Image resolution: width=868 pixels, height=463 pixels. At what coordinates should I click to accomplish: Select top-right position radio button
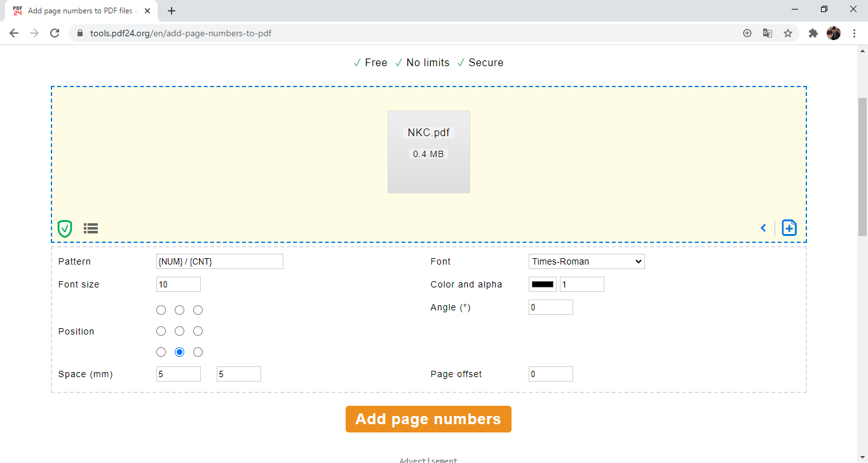pyautogui.click(x=198, y=310)
